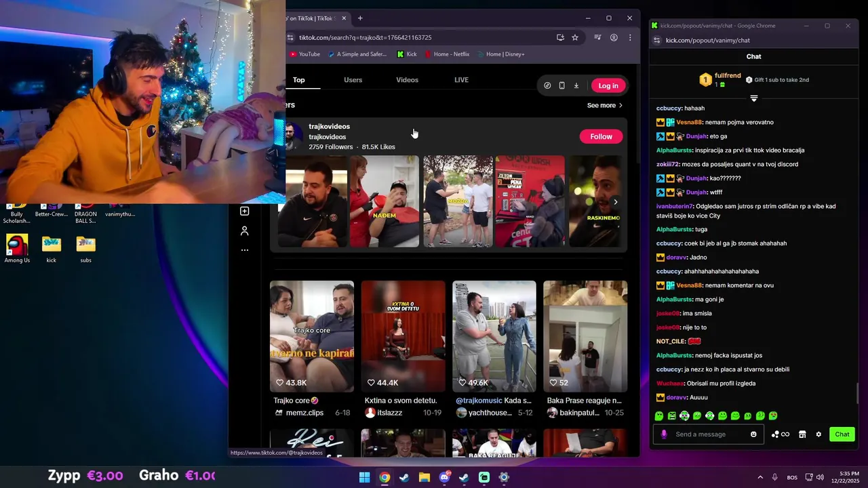View site information icon in TikTok address bar
Viewport: 868px width, 488px height.
(x=291, y=37)
